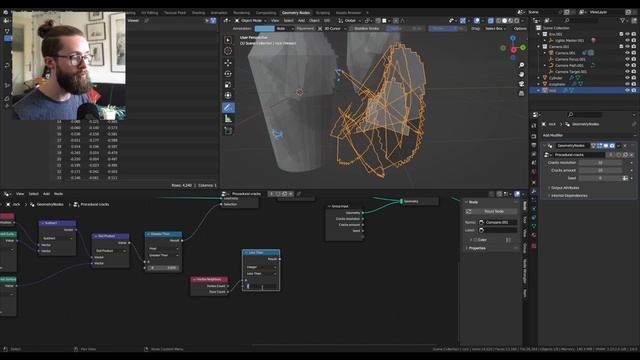Screen dimensions: 640x360
Task: Click the Crack resolution value slider
Action: [600, 162]
